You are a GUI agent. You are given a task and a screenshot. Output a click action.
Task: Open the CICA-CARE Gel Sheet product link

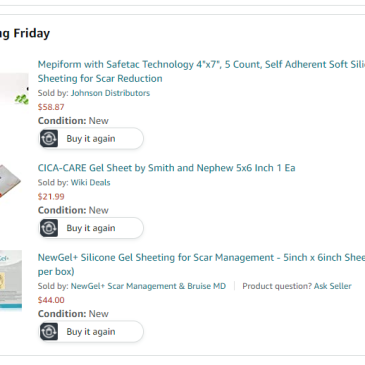coord(166,168)
